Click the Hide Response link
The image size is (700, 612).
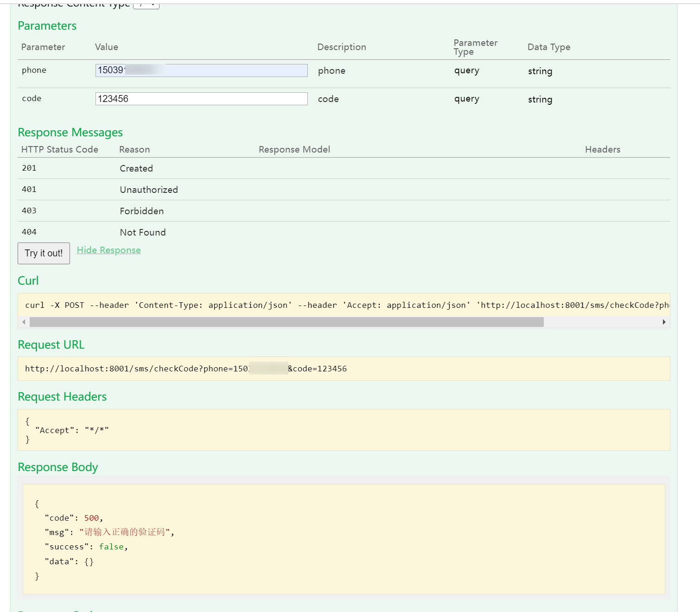(108, 250)
